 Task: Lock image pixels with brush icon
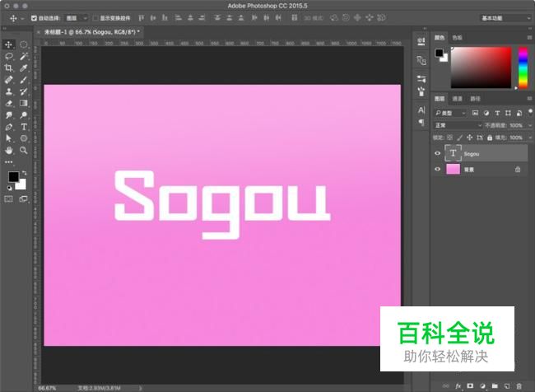point(459,138)
